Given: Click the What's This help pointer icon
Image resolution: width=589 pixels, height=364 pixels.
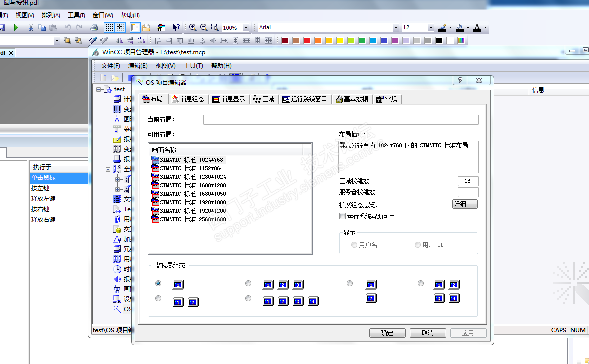Looking at the screenshot, I should [176, 28].
